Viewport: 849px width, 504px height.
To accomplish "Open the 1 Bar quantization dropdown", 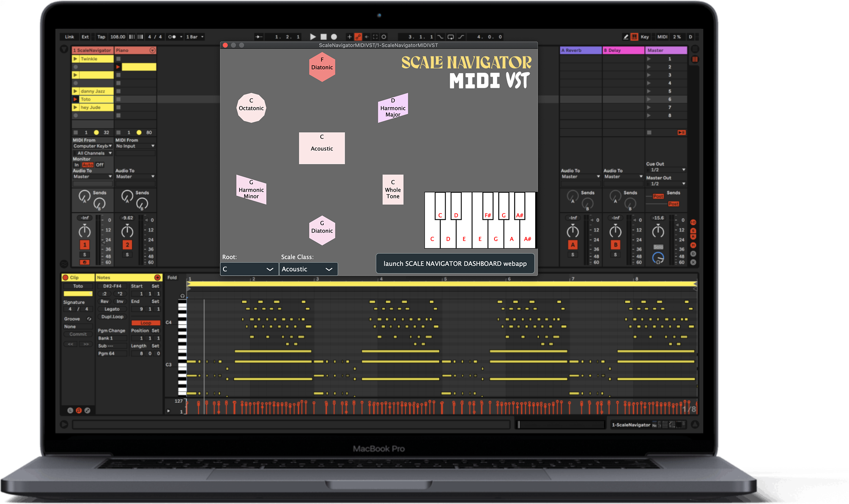I will (195, 37).
